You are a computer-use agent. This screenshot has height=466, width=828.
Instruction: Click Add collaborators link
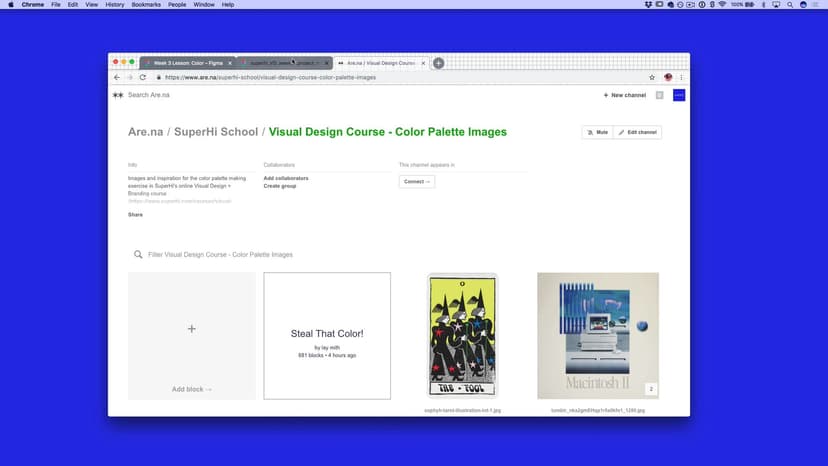pos(286,178)
